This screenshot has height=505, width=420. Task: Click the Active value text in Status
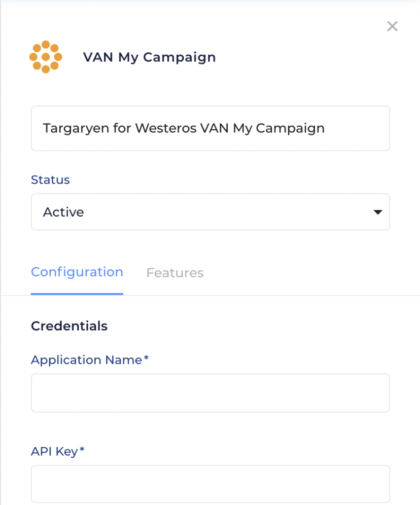(x=64, y=212)
